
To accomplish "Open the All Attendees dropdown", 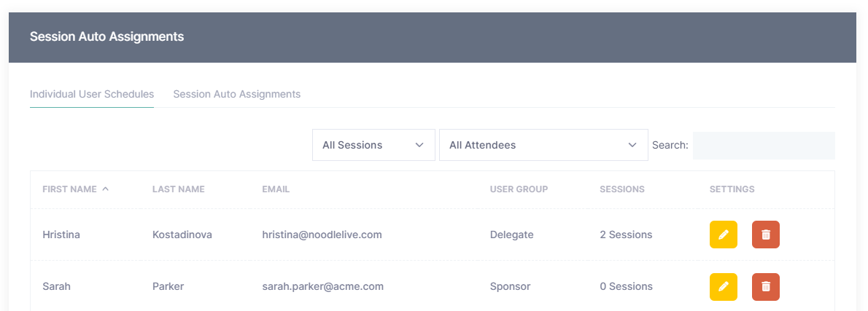I will point(543,145).
